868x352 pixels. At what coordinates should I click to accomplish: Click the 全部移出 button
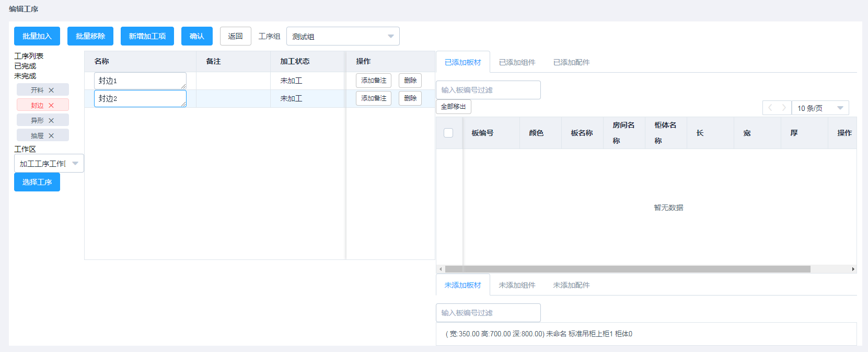tap(454, 107)
